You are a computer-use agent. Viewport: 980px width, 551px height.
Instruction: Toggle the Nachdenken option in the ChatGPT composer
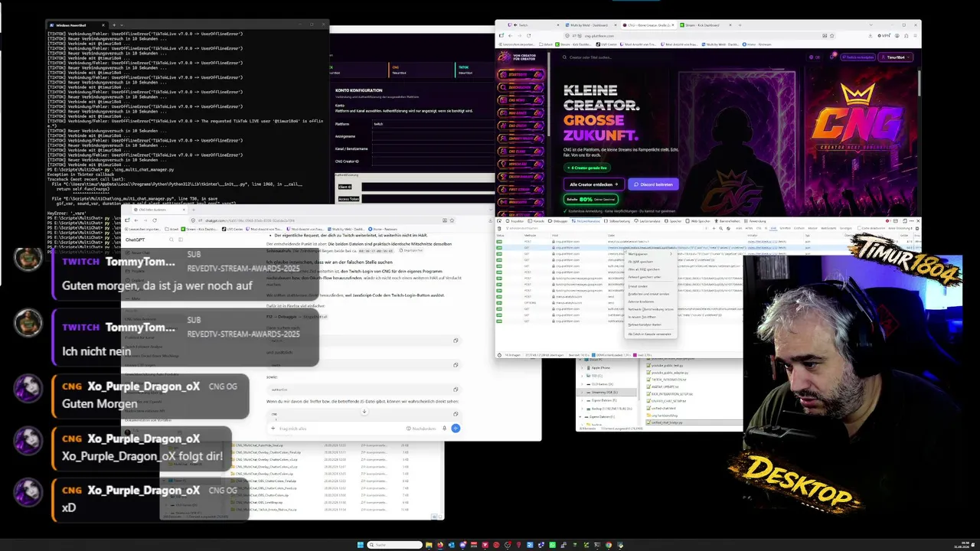pyautogui.click(x=422, y=429)
